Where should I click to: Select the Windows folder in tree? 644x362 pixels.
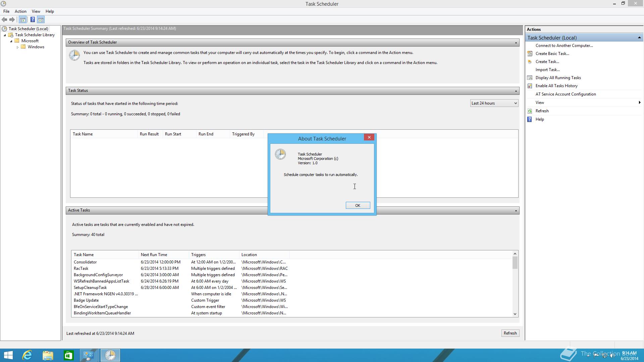pyautogui.click(x=36, y=47)
